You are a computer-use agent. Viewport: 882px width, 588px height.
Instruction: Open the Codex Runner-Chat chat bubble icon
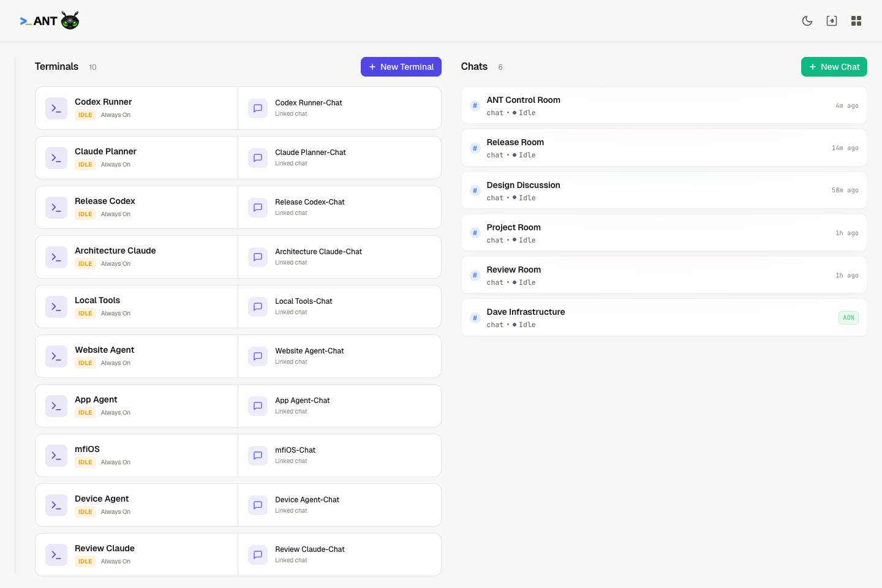click(x=257, y=108)
